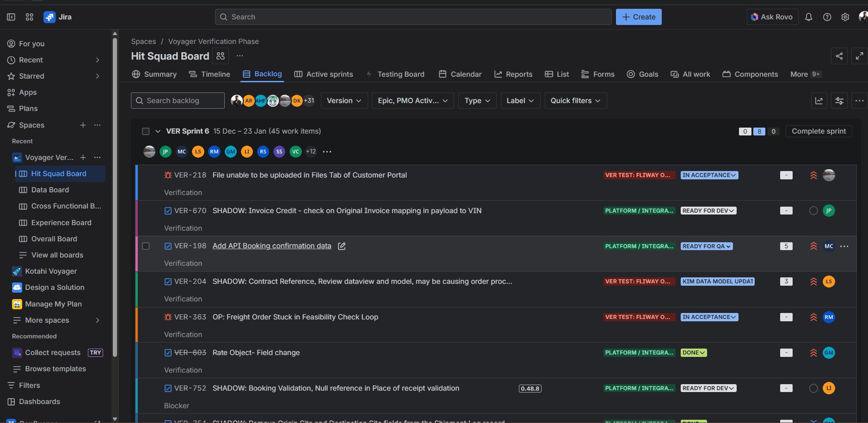Click the Create button
Image resolution: width=868 pixels, height=423 pixels.
639,17
